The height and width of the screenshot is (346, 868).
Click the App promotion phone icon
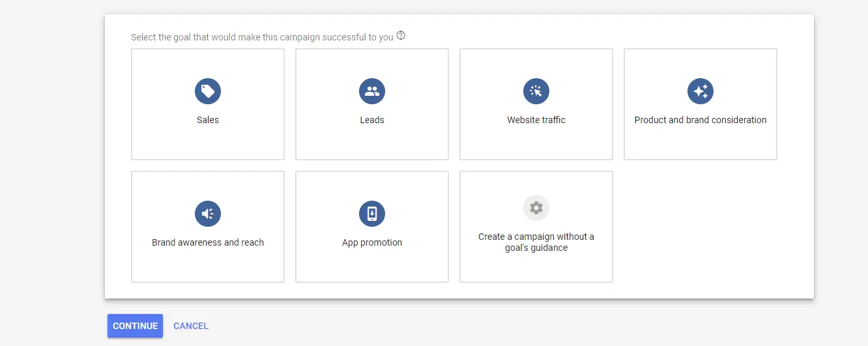372,214
